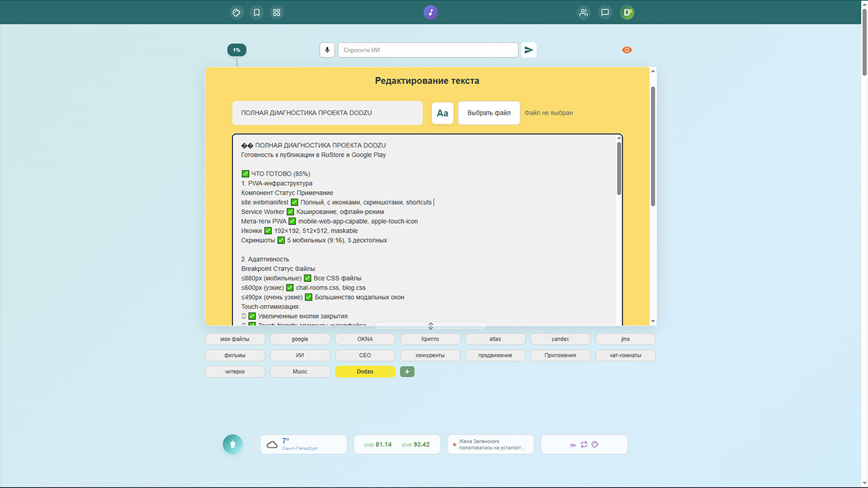The height and width of the screenshot is (488, 868).
Task: Activate the microphone voice input
Action: [x=327, y=49]
